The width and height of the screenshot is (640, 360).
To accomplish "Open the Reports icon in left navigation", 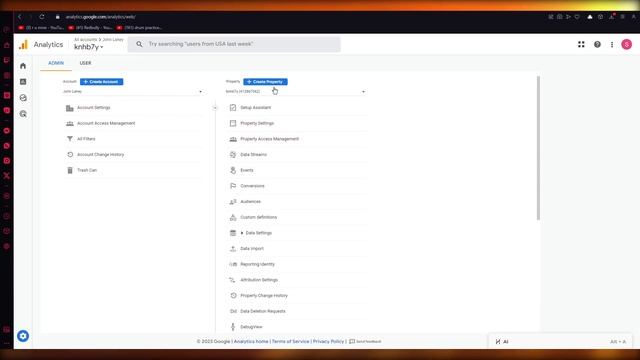I will click(x=23, y=82).
